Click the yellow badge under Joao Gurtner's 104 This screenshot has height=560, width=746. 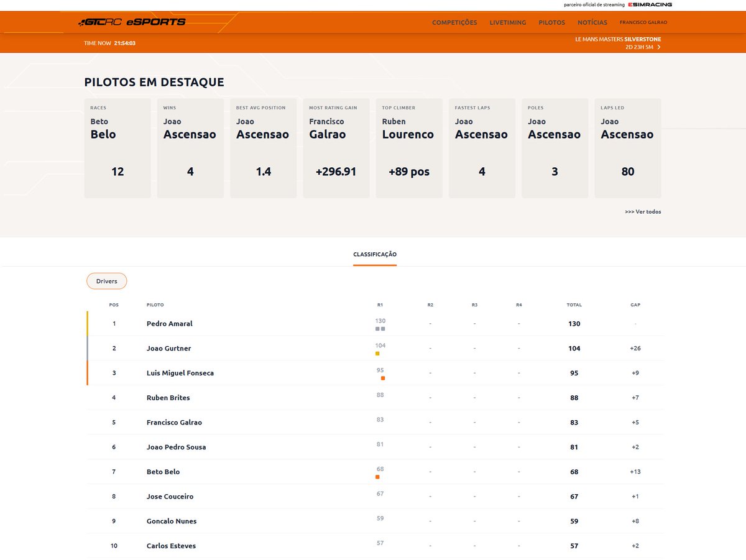[377, 354]
